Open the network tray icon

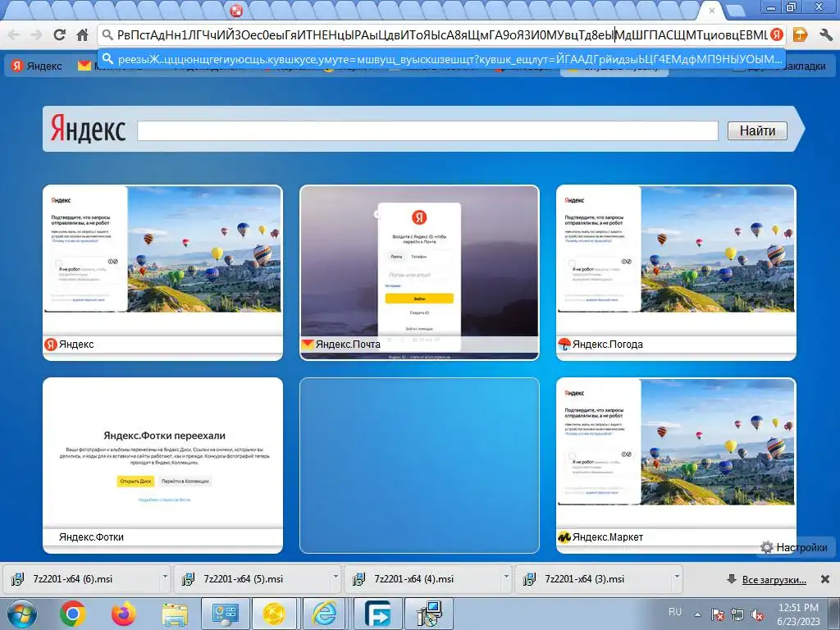pos(737,614)
